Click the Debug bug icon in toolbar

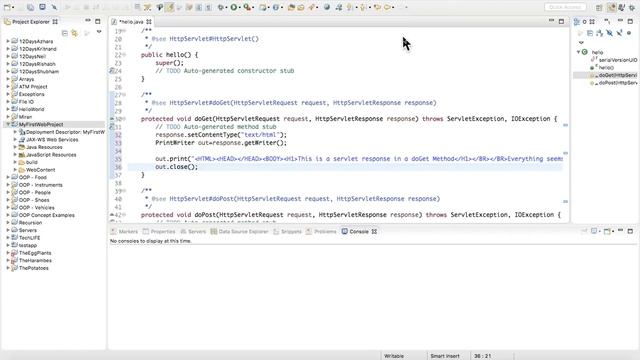(x=221, y=7)
